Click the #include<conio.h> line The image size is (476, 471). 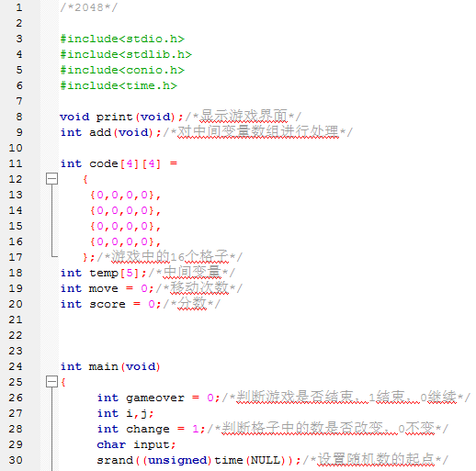[x=122, y=70]
